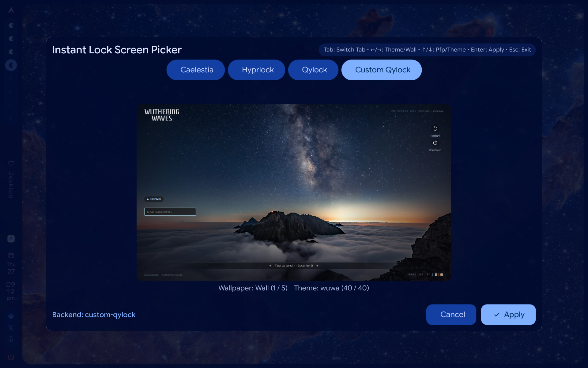The image size is (588, 368).
Task: Click the keyboard shortcuts hint bar
Action: pos(427,50)
